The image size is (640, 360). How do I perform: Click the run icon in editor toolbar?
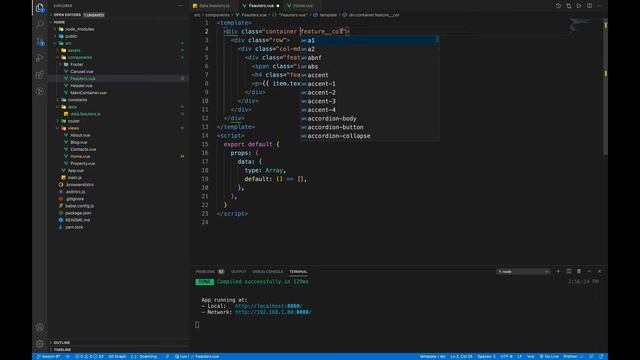coord(579,6)
